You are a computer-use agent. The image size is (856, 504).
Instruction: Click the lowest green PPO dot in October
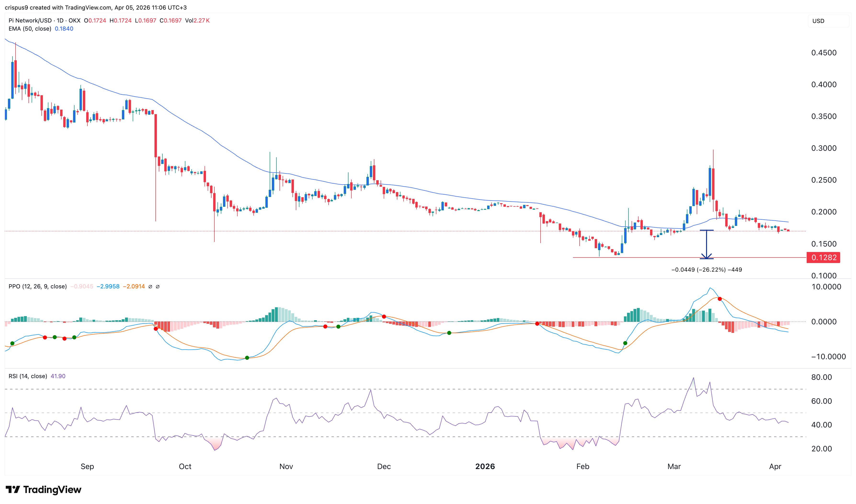[247, 358]
